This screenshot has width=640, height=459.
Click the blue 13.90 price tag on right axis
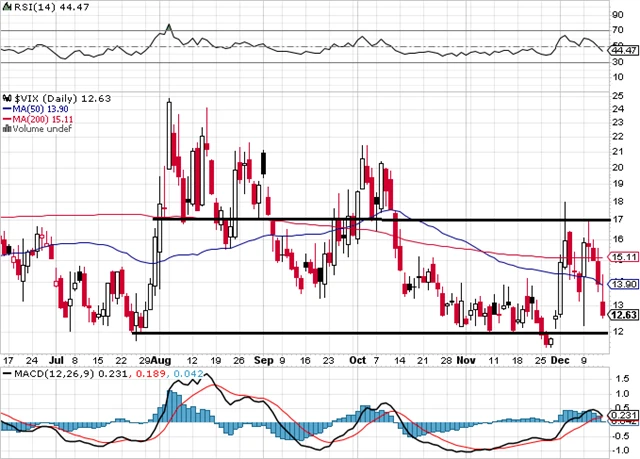click(x=621, y=284)
